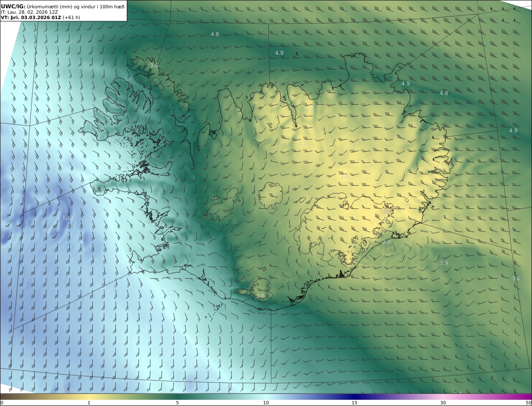The height and width of the screenshot is (406, 532).
Task: Click the 3.9 value label offshore
Action: (444, 263)
